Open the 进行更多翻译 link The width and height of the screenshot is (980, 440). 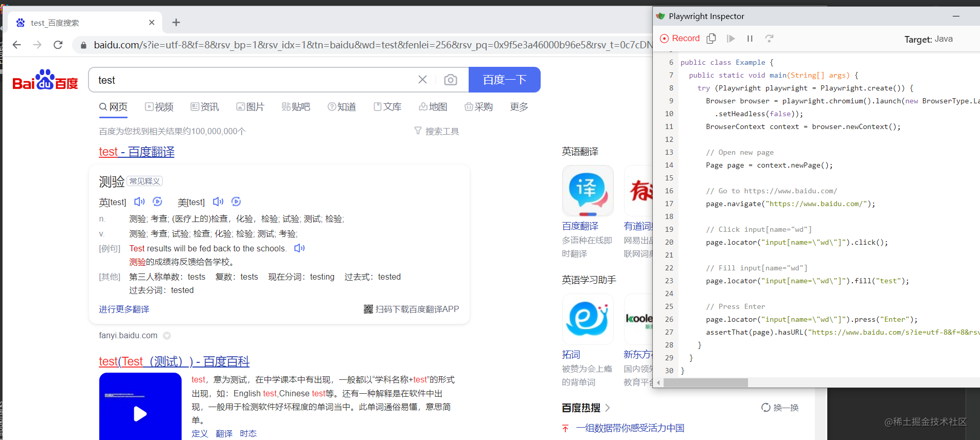point(124,309)
